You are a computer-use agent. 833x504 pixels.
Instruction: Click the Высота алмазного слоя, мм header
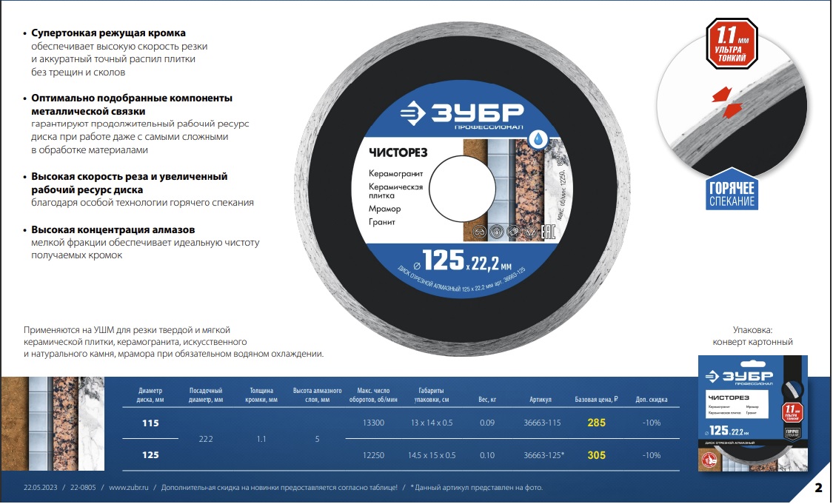(x=317, y=395)
